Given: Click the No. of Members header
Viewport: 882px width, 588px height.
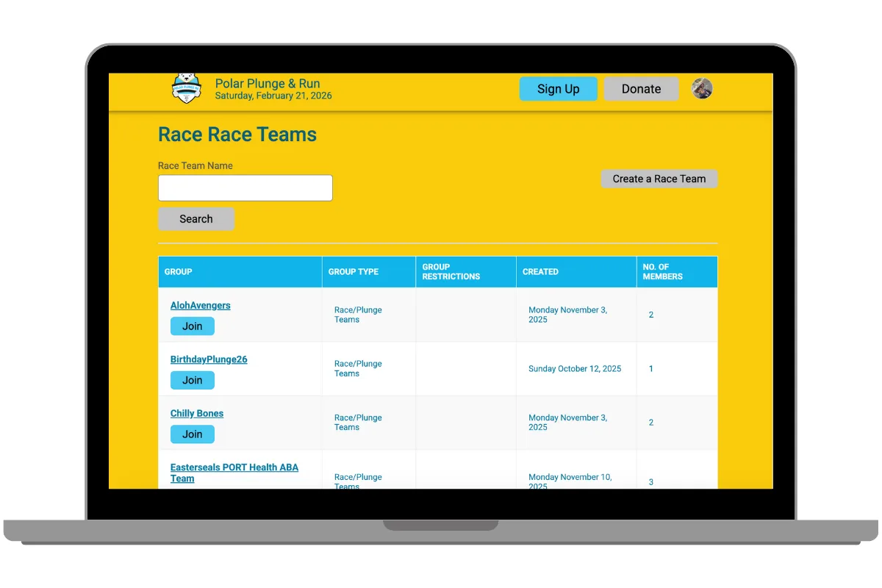Looking at the screenshot, I should pos(662,272).
